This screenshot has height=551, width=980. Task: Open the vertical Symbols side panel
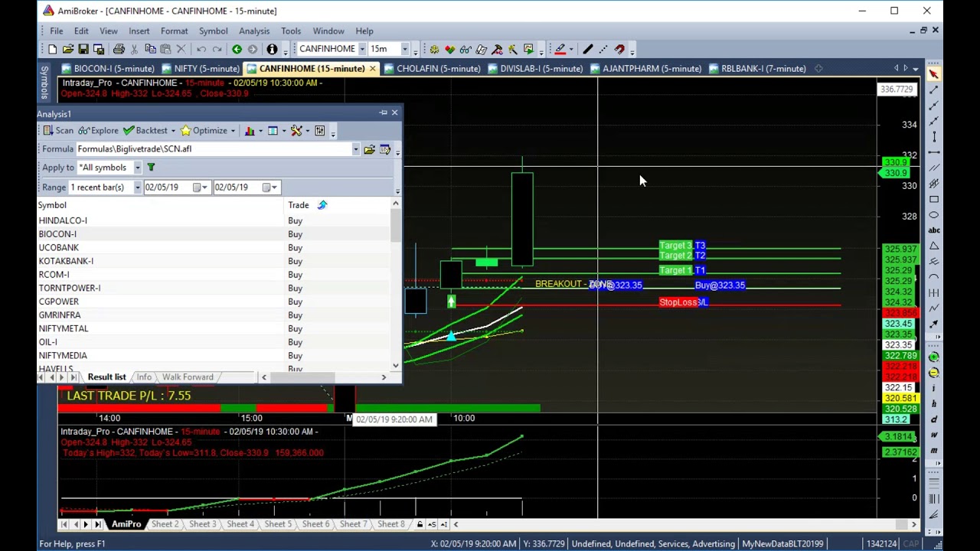[44, 83]
